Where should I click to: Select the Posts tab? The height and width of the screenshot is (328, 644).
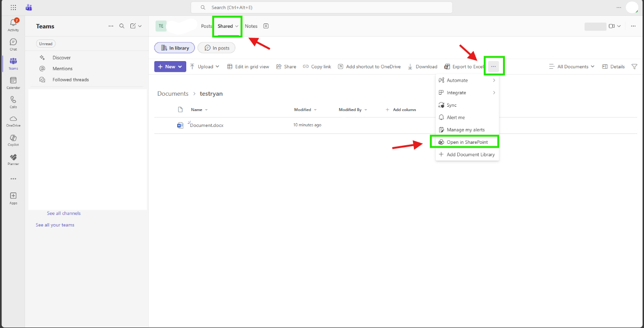[x=206, y=26]
